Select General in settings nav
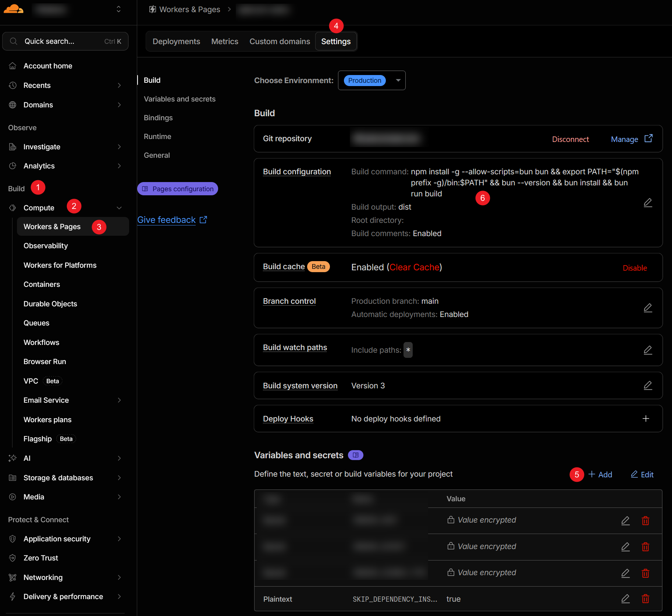 tap(157, 155)
